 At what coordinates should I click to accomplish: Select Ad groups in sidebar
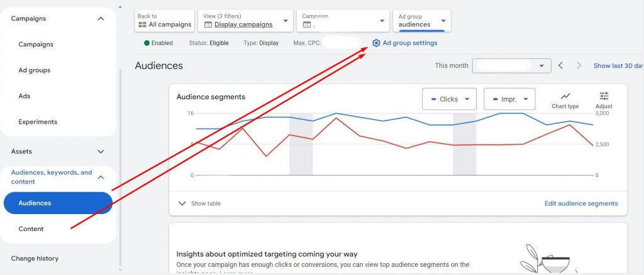click(x=35, y=70)
